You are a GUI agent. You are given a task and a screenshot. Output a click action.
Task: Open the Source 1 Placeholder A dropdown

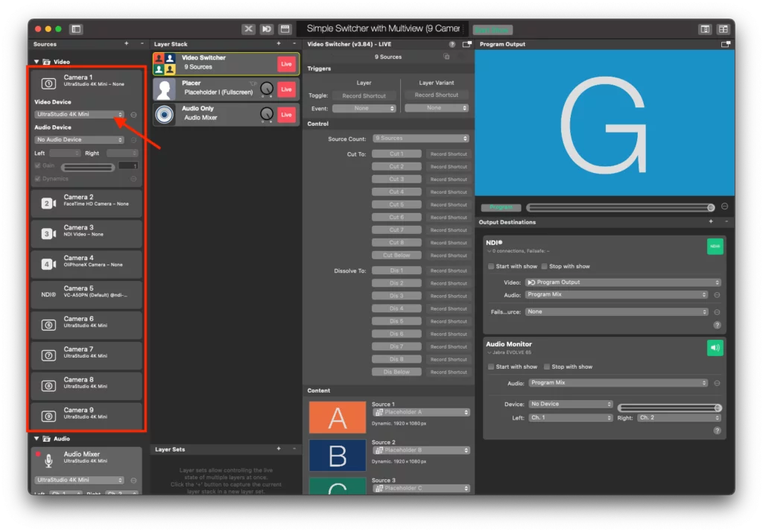click(x=421, y=412)
